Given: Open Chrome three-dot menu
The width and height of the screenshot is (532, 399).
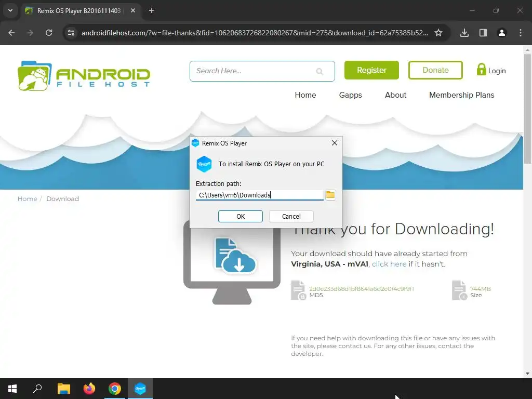Looking at the screenshot, I should click(521, 33).
